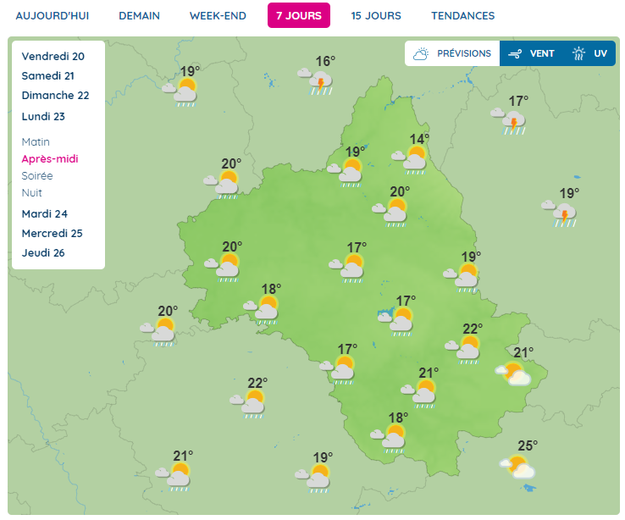Click the wind icon beside VENT
The width and height of the screenshot is (625, 520).
click(515, 54)
